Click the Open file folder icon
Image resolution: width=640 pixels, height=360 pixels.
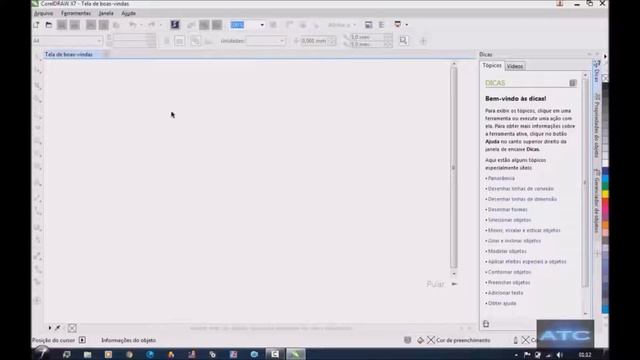coord(49,25)
